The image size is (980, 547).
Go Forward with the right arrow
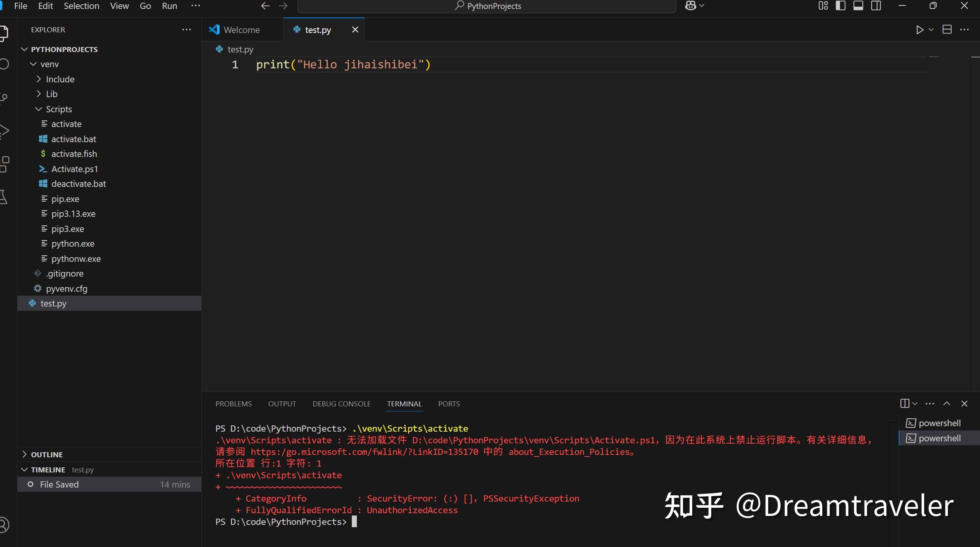coord(283,6)
